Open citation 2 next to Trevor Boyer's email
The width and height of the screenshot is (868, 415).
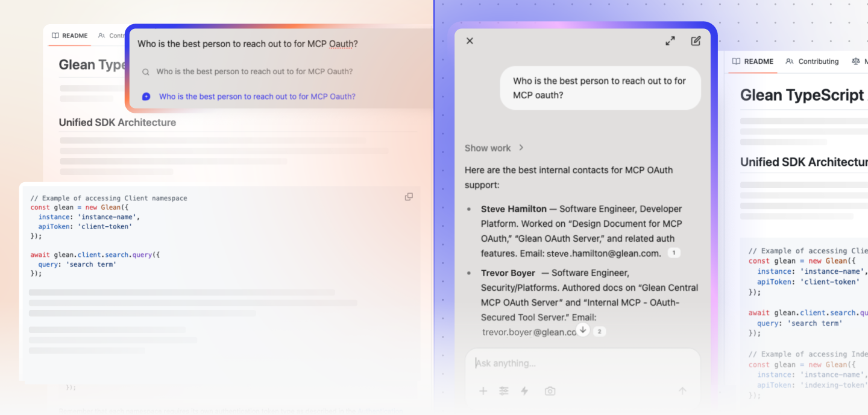click(599, 332)
